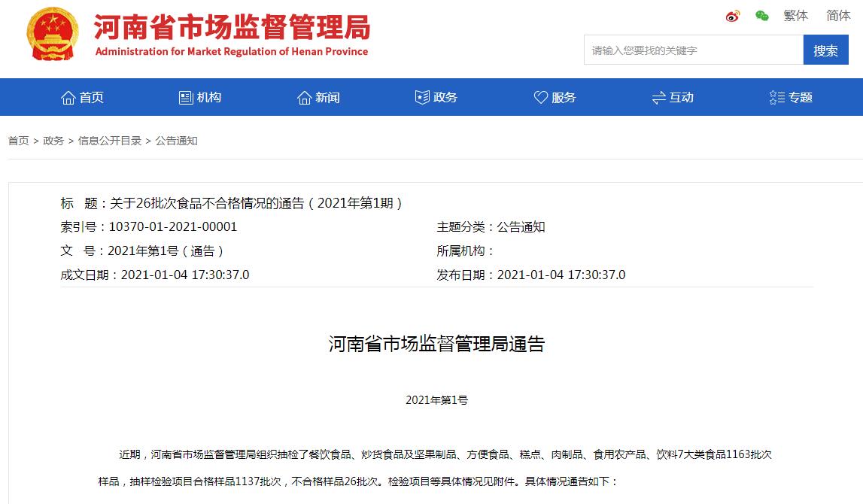
Task: Click the 所属机构 label
Action: [x=465, y=251]
